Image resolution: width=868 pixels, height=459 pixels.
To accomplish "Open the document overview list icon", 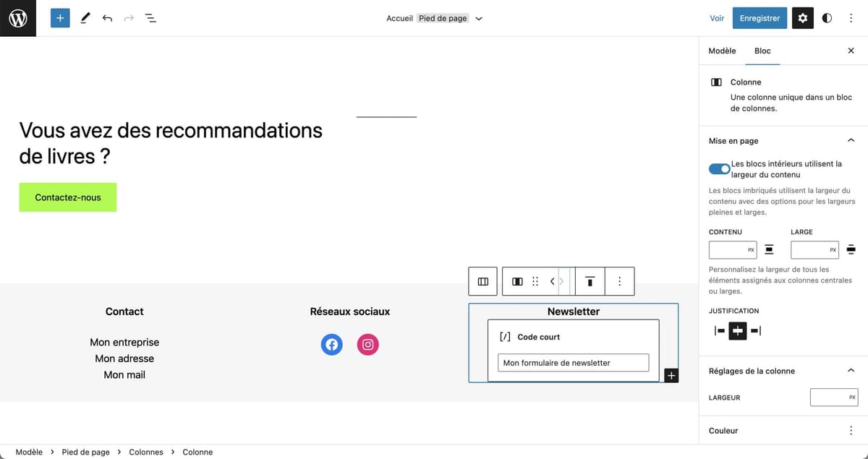I will coord(150,17).
